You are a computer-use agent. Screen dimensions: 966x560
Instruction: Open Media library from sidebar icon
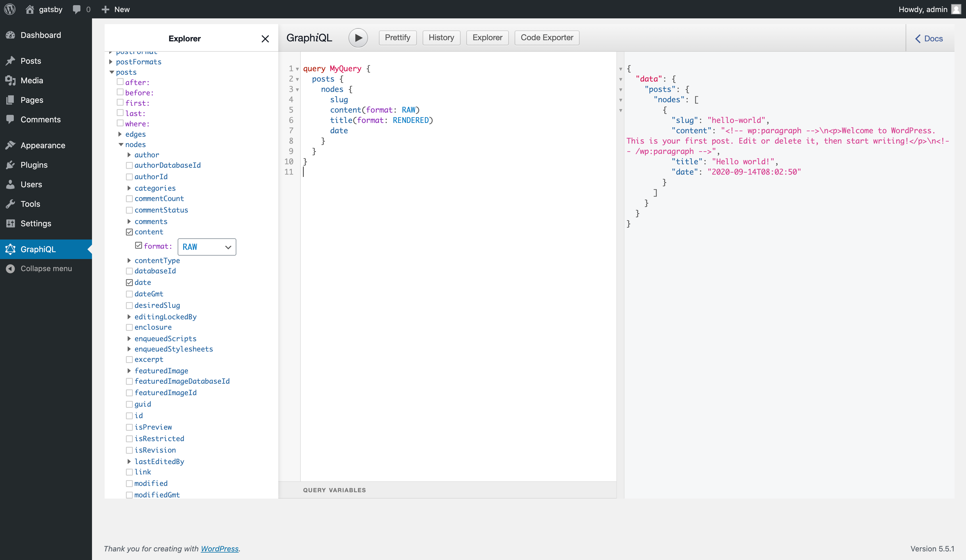pyautogui.click(x=10, y=80)
